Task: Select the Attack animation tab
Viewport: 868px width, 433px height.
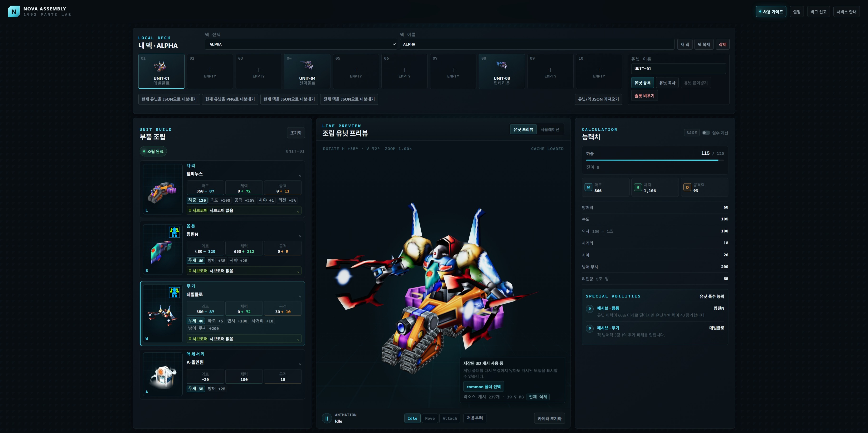Action: click(x=450, y=418)
